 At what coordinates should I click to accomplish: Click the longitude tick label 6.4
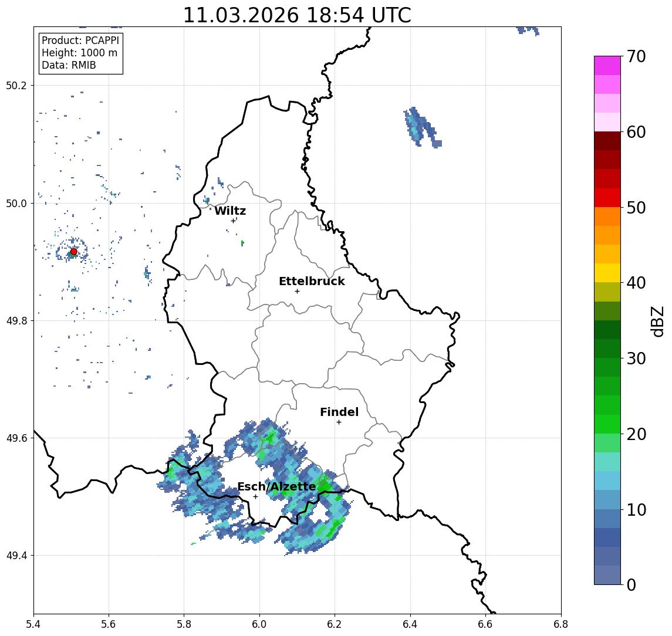tap(410, 624)
